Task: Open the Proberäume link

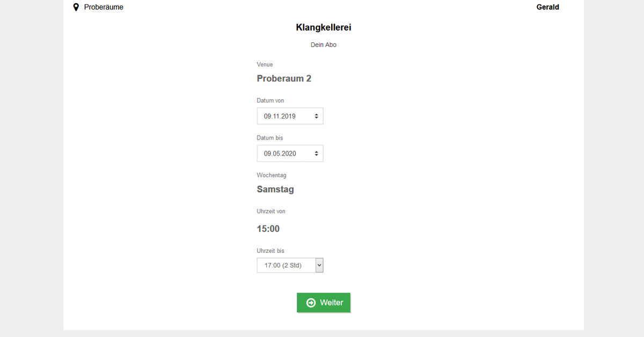Action: (104, 7)
